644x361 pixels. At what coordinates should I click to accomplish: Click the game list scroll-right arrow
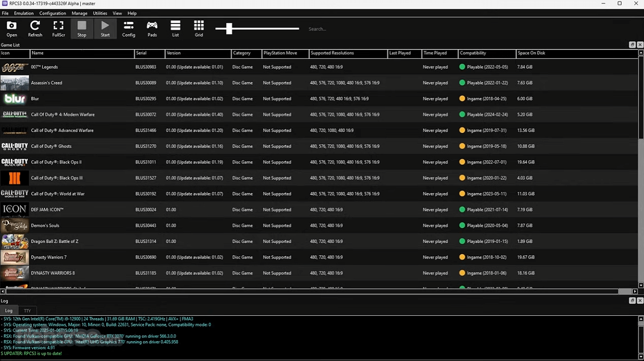pos(635,291)
